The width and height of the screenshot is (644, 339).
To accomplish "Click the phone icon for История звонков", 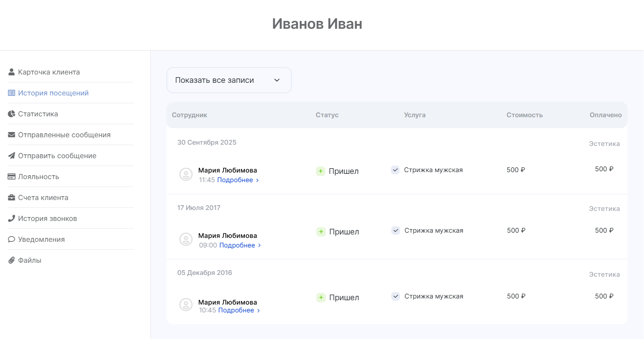I will pyautogui.click(x=11, y=218).
